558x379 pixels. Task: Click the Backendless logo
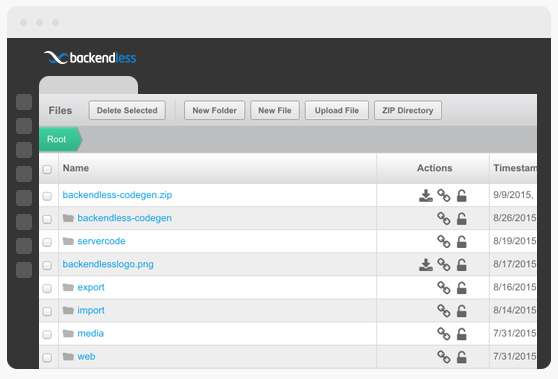(90, 58)
